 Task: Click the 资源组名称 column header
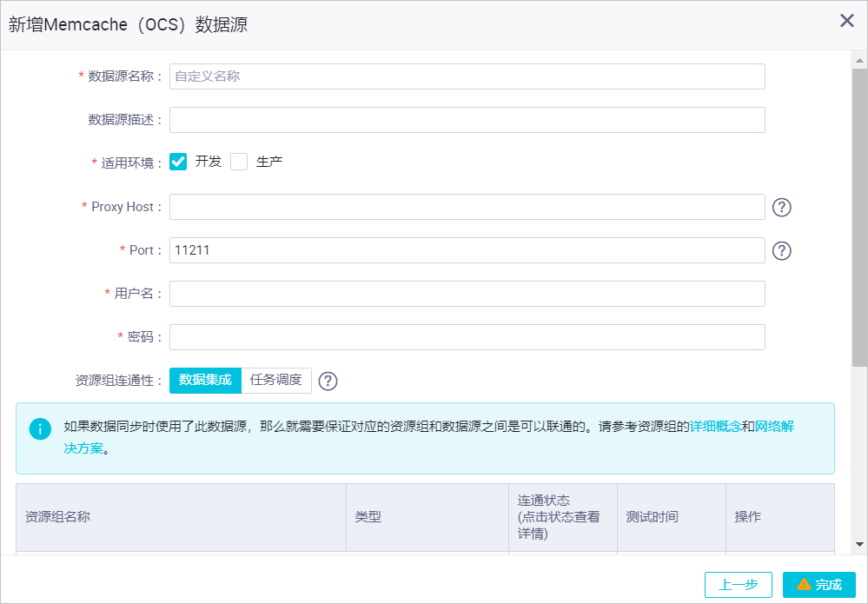[x=181, y=517]
